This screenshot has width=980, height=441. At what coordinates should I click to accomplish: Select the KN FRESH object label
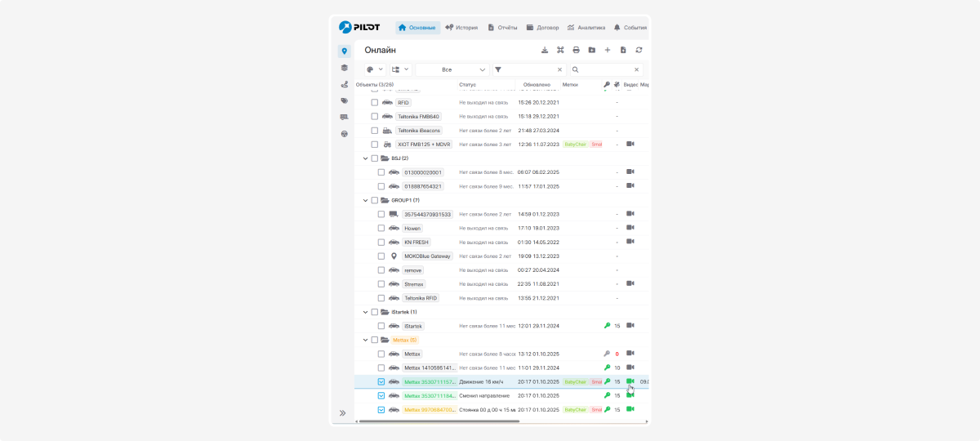pyautogui.click(x=416, y=243)
